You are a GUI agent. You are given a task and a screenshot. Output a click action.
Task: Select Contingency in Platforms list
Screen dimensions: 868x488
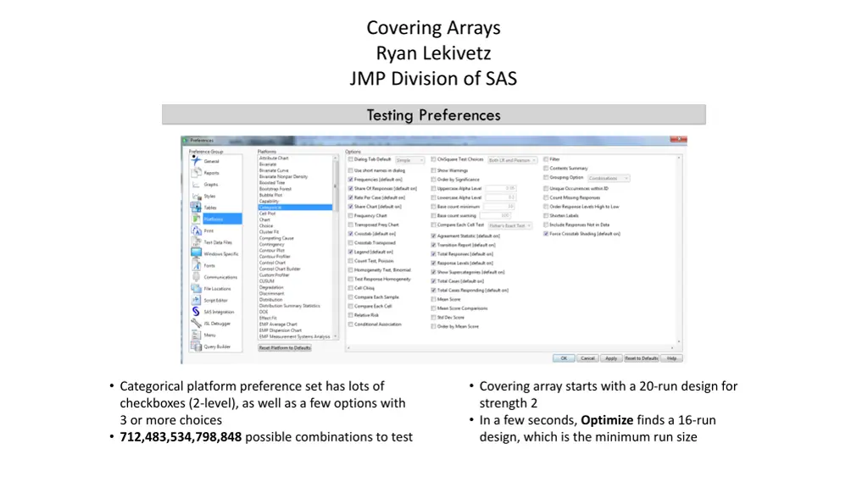point(271,244)
